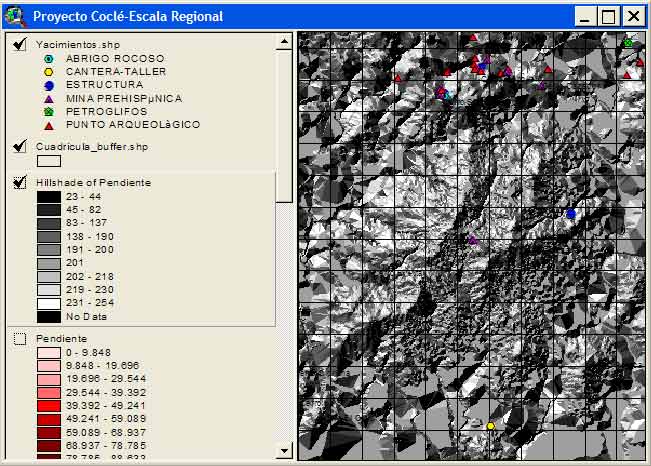Screen dimensions: 651x466
Task: Click the Cuadricula_buffer polygon swatch
Action: click(49, 160)
